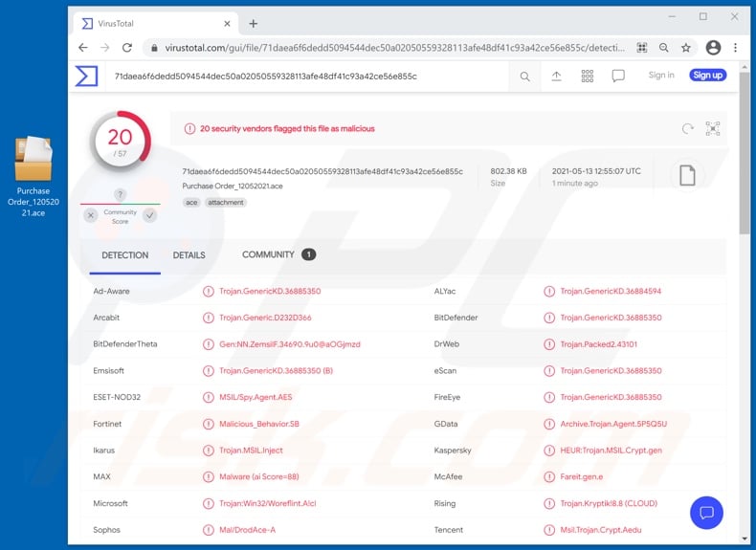Screen dimensions: 756x550
Task: Click the hash search input field
Action: click(x=308, y=77)
